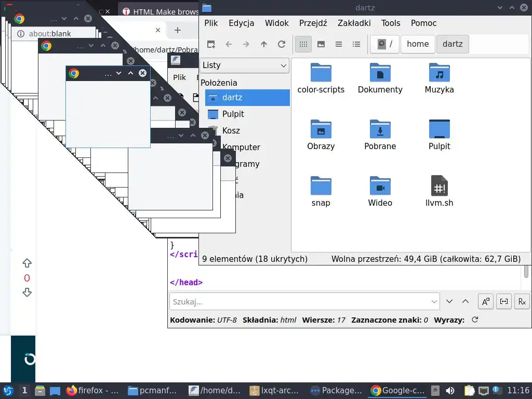The width and height of the screenshot is (532, 399).
Task: Click the about:blank address bar
Action: pyautogui.click(x=54, y=34)
